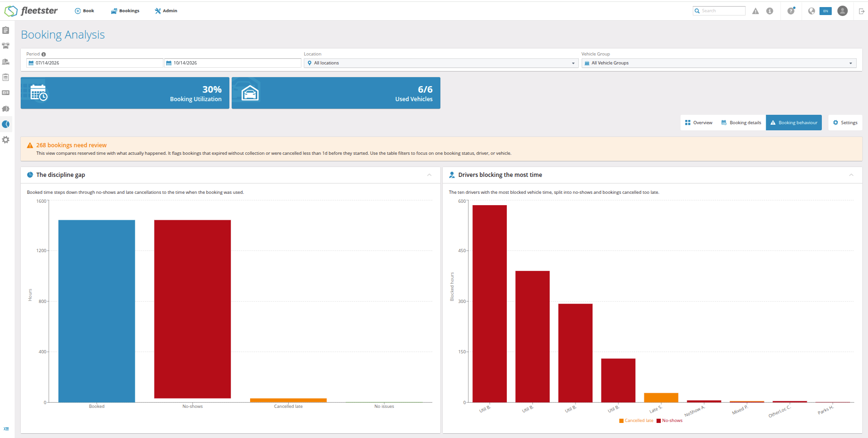This screenshot has height=438, width=868.
Task: Open the Admin menu
Action: [x=166, y=11]
